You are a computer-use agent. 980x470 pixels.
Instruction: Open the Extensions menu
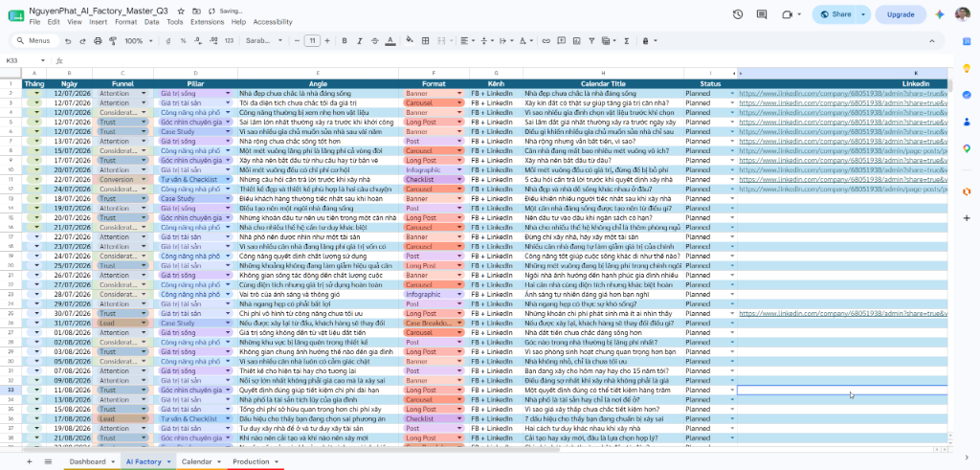click(207, 22)
